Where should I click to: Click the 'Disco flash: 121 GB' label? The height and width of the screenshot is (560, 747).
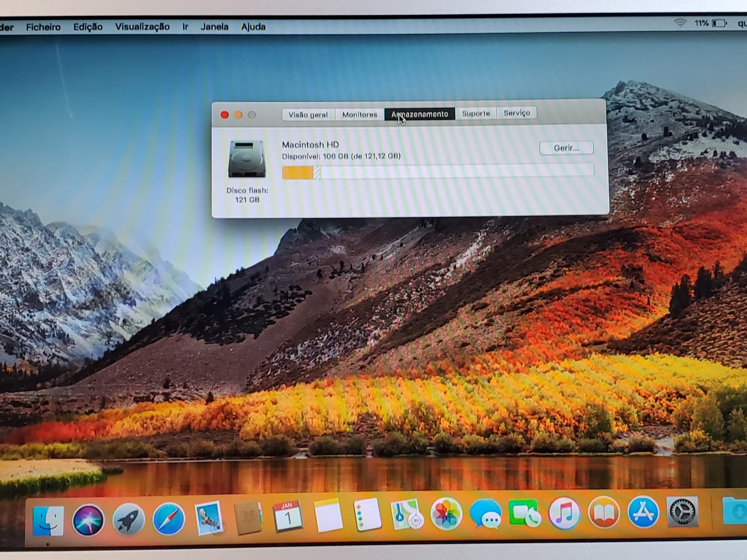coord(247,195)
